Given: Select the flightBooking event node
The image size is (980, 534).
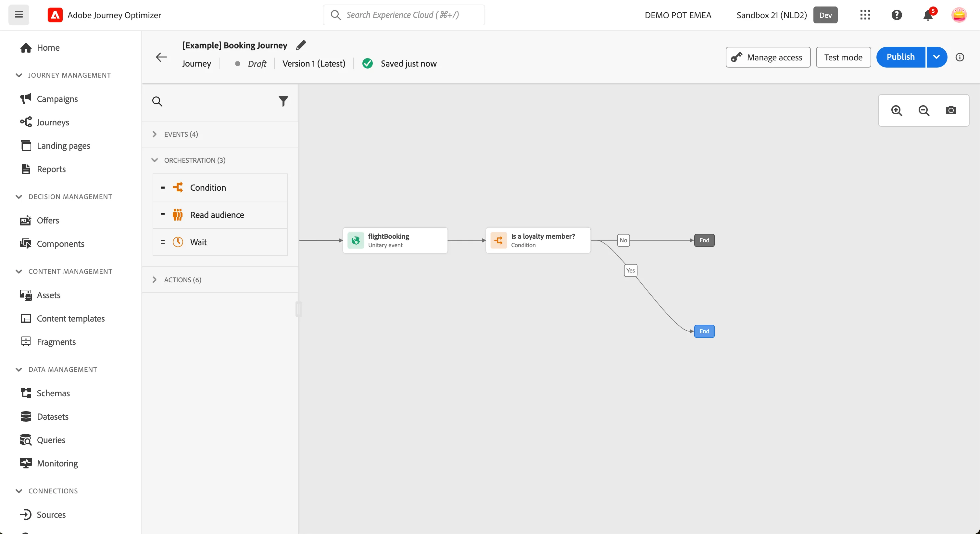Looking at the screenshot, I should [395, 240].
